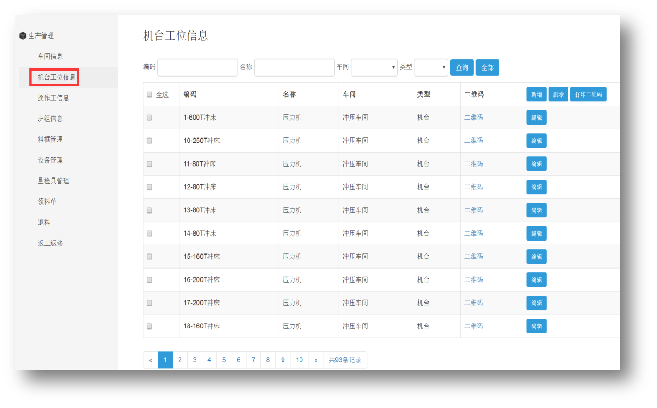Screen dimensions: 657x408
Task: Click the 编码 column header
Action: [x=190, y=95]
